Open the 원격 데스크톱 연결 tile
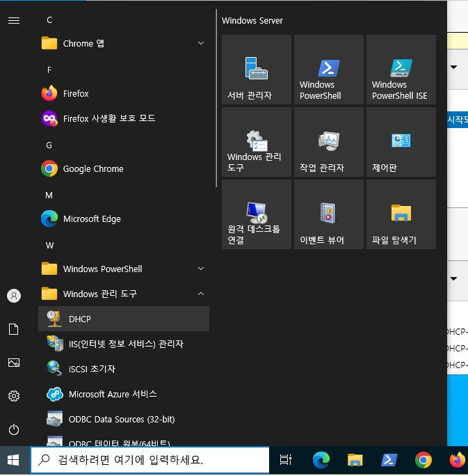 point(257,214)
